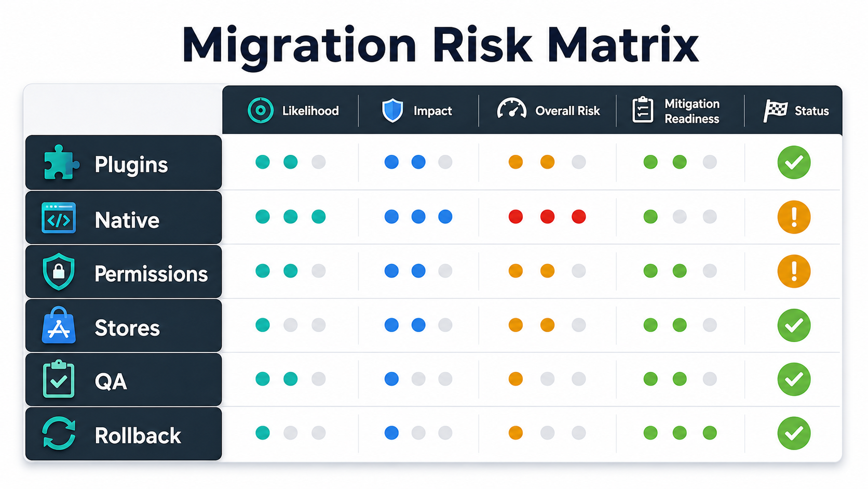Click the Rollback refresh arrows icon

(59, 433)
